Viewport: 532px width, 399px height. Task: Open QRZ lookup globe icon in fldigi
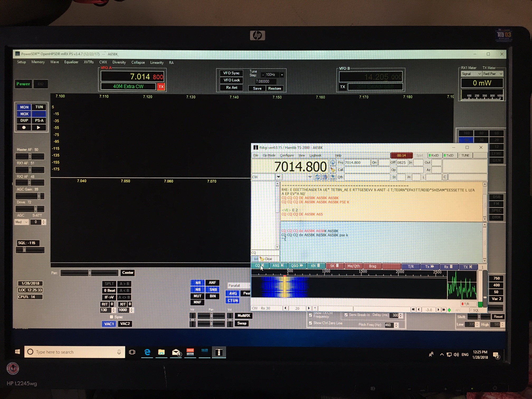click(x=332, y=162)
